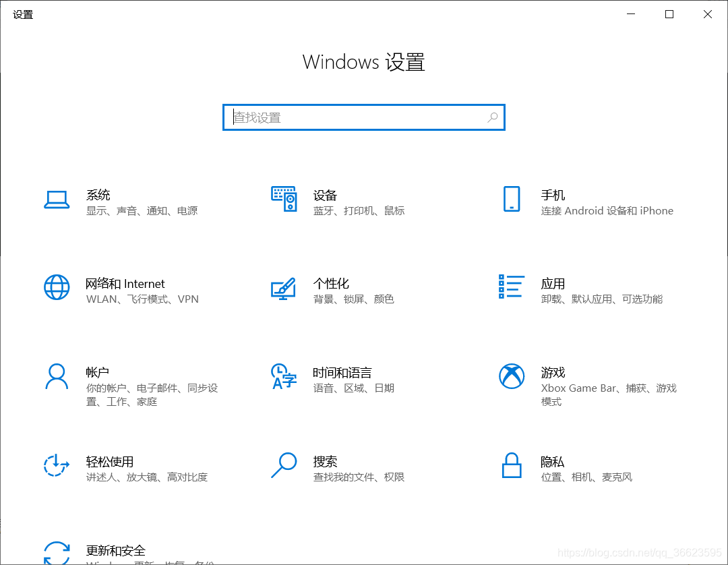Click description 卸载、默认应用、可选功能
This screenshot has height=565, width=728.
[602, 299]
